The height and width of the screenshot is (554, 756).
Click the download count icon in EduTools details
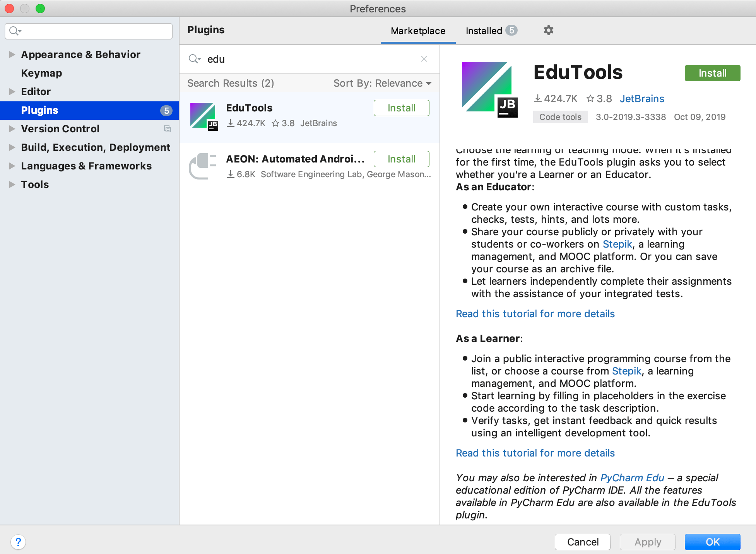click(x=538, y=99)
